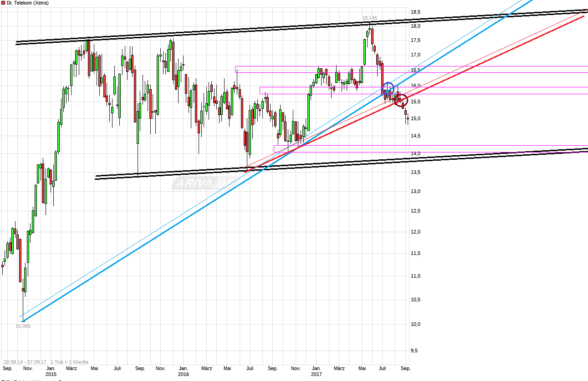Click the "2016" year label on time axis
The width and height of the screenshot is (588, 381).
(x=183, y=374)
